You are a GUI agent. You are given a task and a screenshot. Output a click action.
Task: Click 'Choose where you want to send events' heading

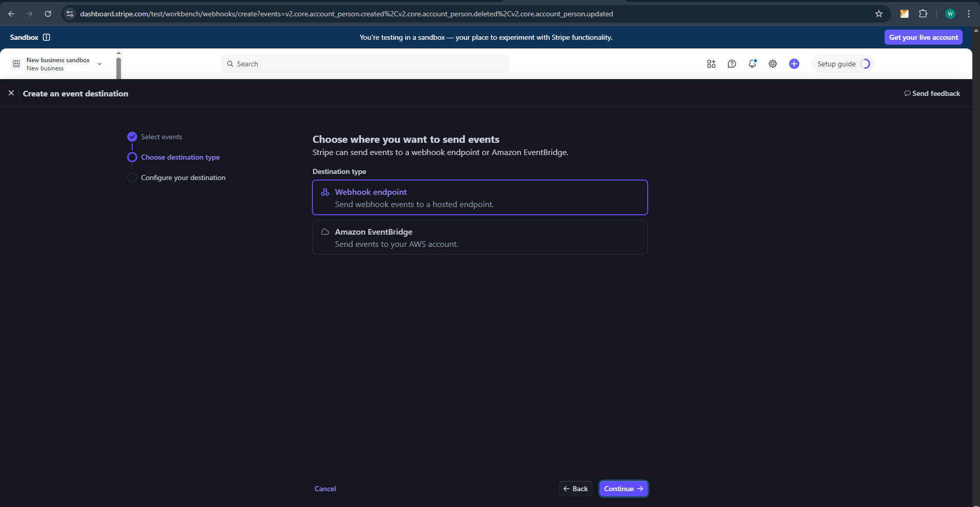coord(406,139)
